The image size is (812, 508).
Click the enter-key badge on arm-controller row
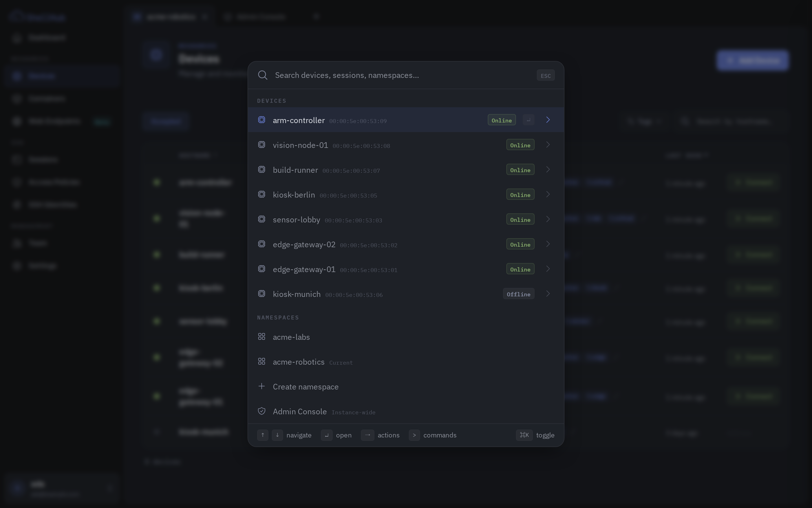528,120
